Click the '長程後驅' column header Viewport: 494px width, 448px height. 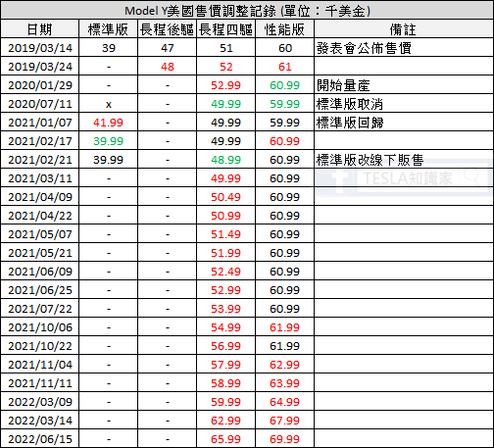167,29
